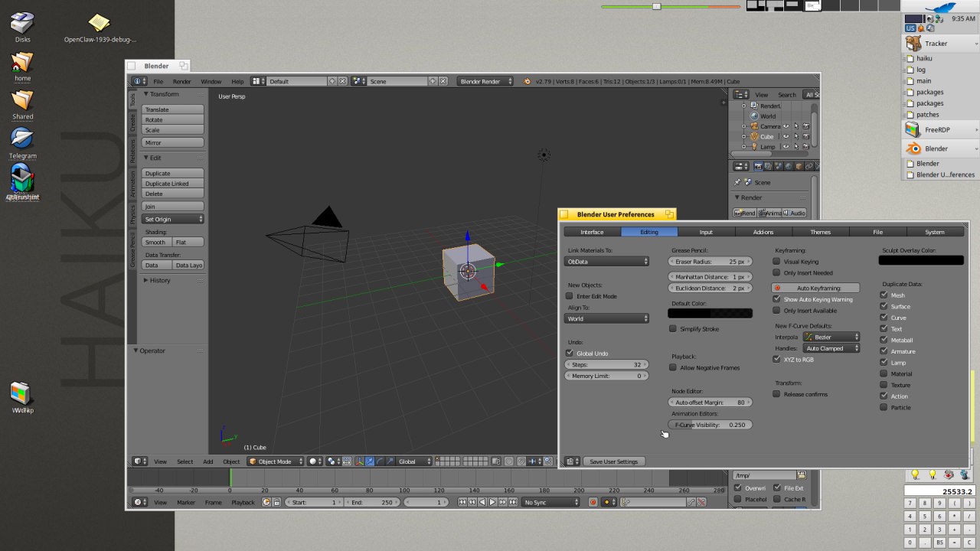Enable Visual Keying checkbox
This screenshot has height=551, width=980.
click(776, 262)
